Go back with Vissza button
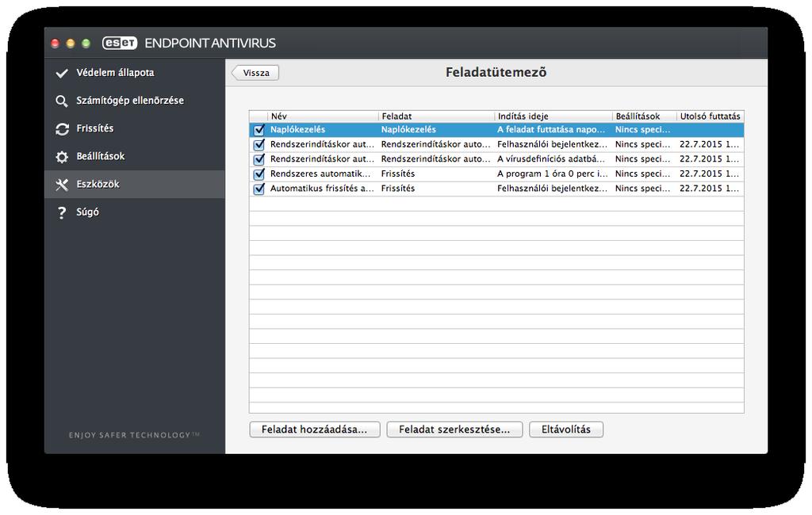Viewport: 812px width, 515px height. click(255, 73)
